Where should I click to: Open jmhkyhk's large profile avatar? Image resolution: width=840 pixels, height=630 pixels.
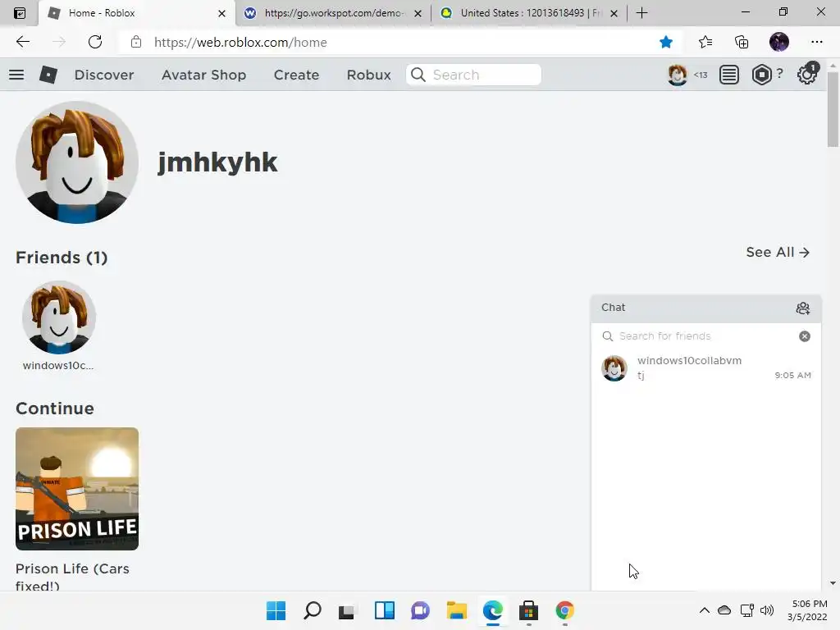[x=77, y=162]
